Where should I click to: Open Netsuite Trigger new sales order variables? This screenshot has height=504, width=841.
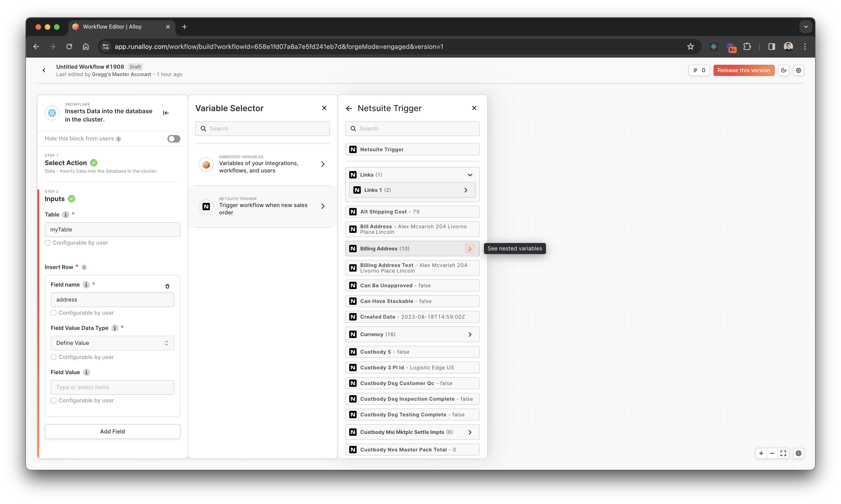262,207
